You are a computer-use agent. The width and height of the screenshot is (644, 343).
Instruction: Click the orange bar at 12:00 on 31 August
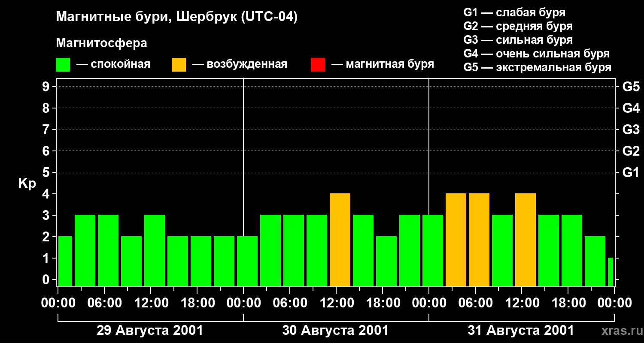(x=526, y=240)
